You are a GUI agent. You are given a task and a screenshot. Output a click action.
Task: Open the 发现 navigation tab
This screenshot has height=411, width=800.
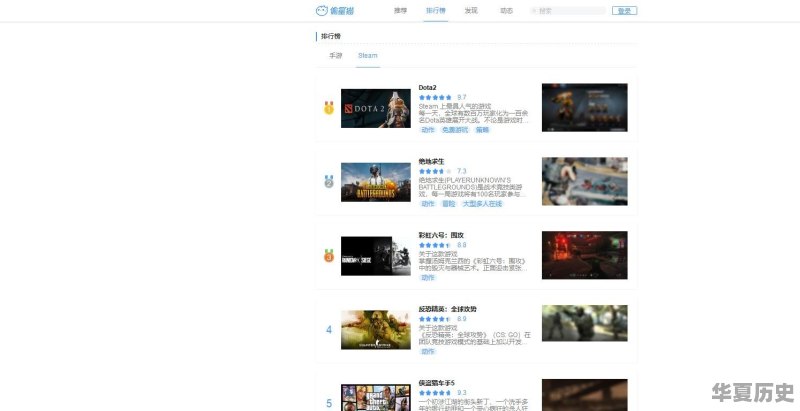point(471,11)
